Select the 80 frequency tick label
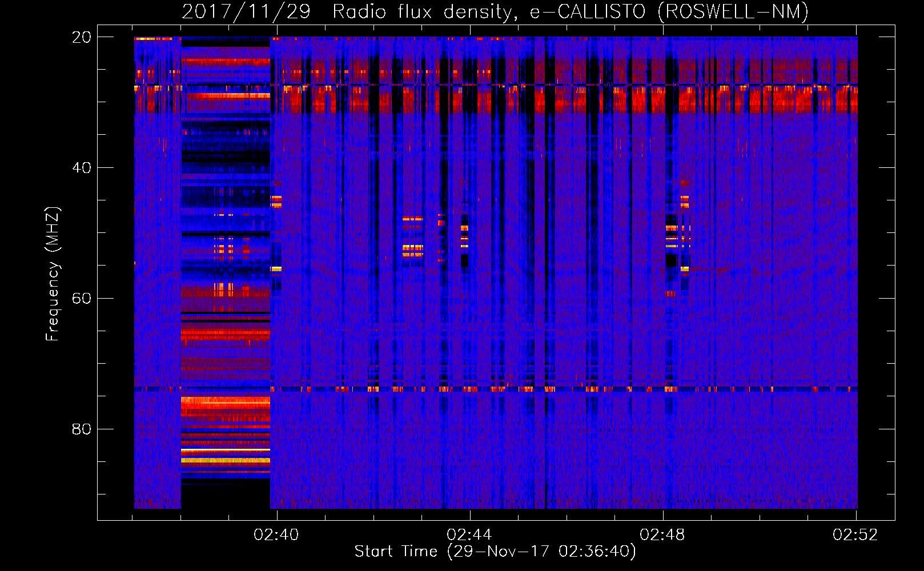Viewport: 924px width, 571px height. click(82, 429)
